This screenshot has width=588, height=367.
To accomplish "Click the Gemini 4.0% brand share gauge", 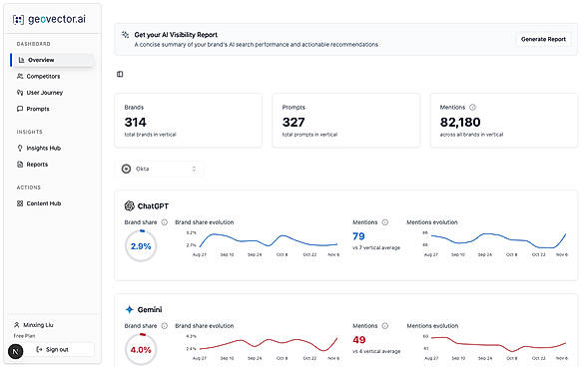I will click(141, 349).
